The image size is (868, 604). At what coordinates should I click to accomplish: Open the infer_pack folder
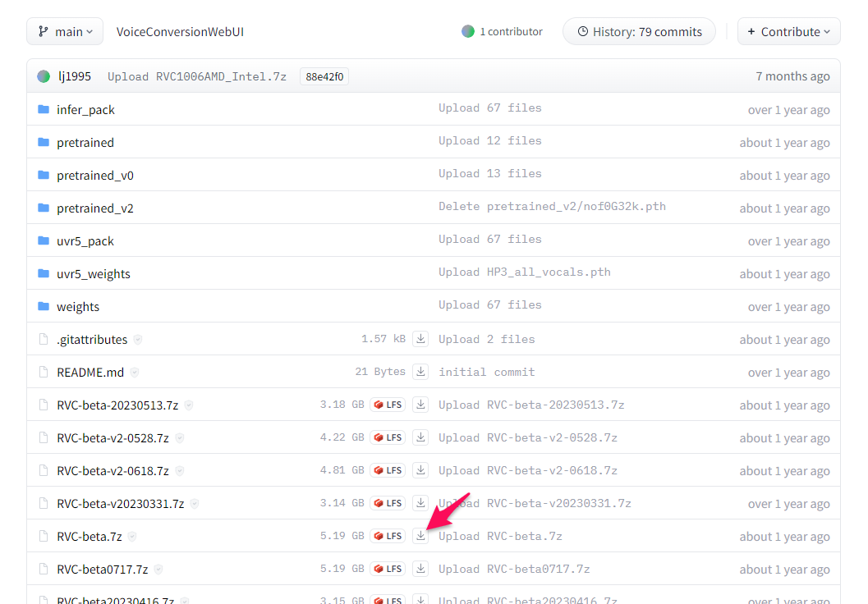(x=85, y=109)
